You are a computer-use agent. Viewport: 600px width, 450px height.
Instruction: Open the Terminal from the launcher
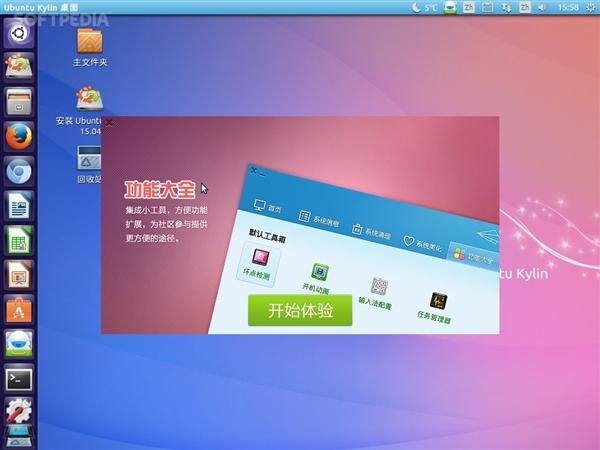tap(18, 378)
